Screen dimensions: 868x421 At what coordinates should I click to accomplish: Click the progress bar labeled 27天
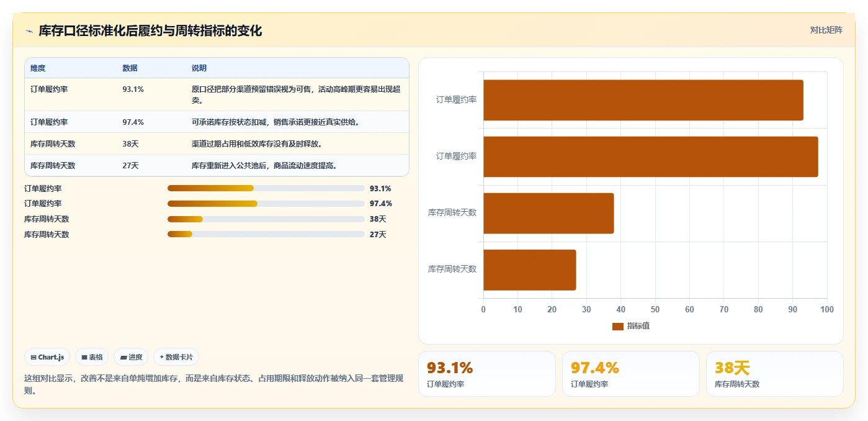(x=266, y=235)
